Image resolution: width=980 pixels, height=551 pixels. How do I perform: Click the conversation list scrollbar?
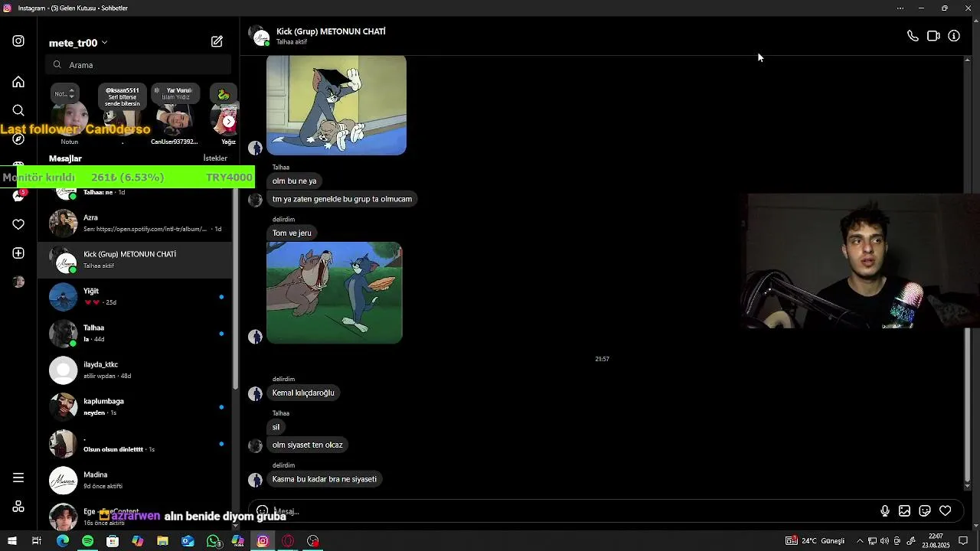(x=236, y=287)
